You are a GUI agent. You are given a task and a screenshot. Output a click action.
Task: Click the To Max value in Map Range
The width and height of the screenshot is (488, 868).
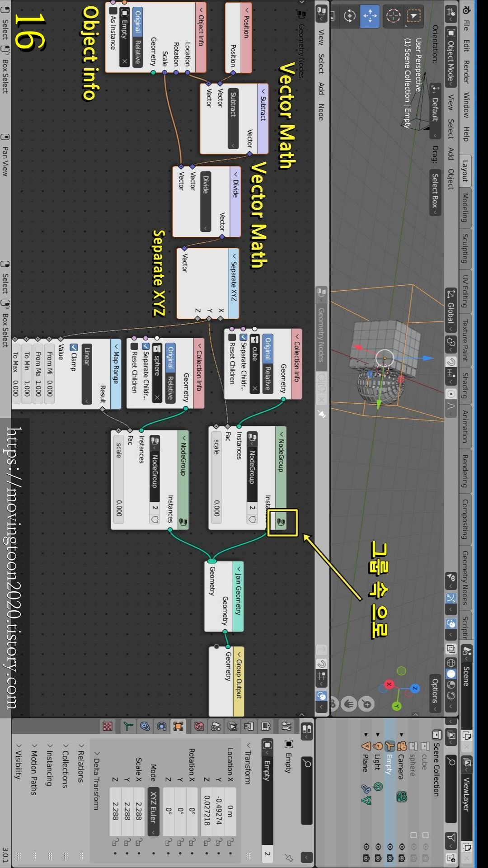15,374
